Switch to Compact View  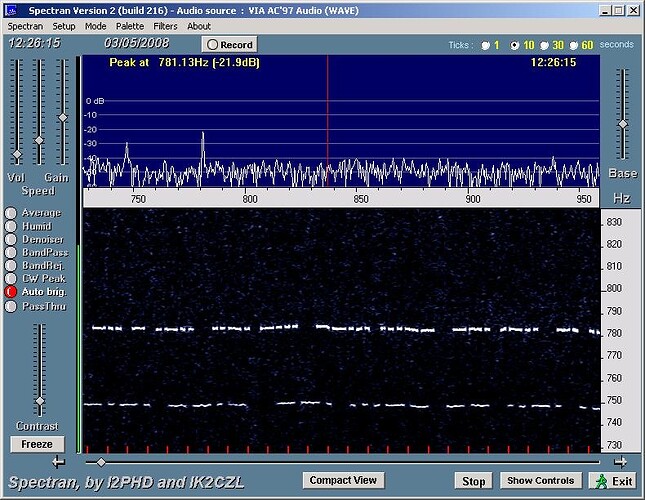coord(343,481)
